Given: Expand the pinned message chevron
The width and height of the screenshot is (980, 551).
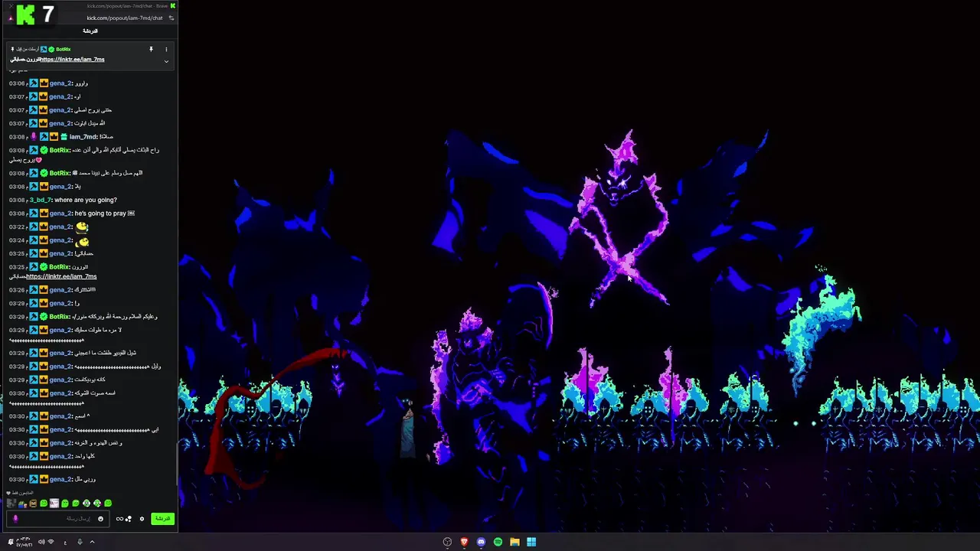Looking at the screenshot, I should pos(166,61).
